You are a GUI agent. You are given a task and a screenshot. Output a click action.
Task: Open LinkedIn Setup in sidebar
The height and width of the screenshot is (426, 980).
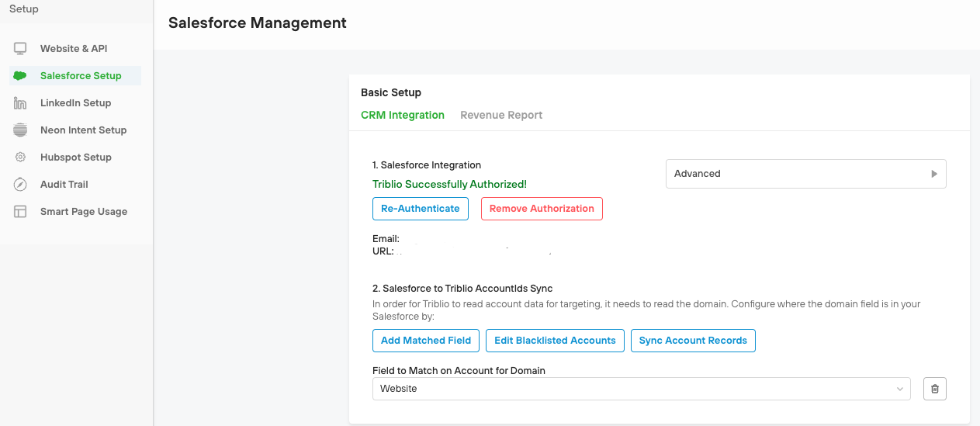point(75,103)
